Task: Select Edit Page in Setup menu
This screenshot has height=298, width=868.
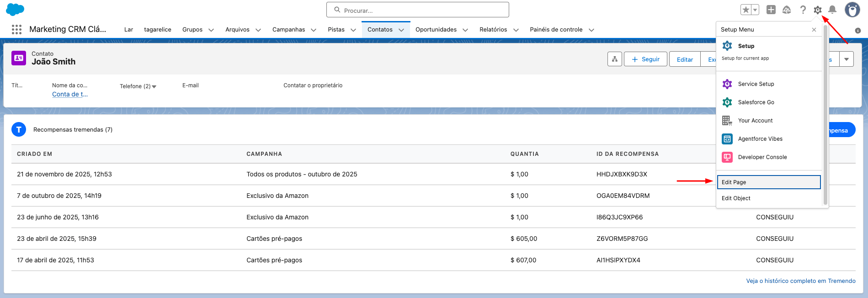Action: tap(768, 182)
